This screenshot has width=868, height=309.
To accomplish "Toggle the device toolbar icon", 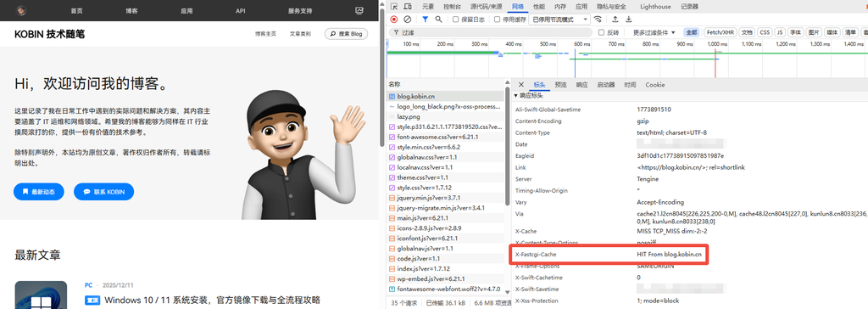I will pos(408,7).
